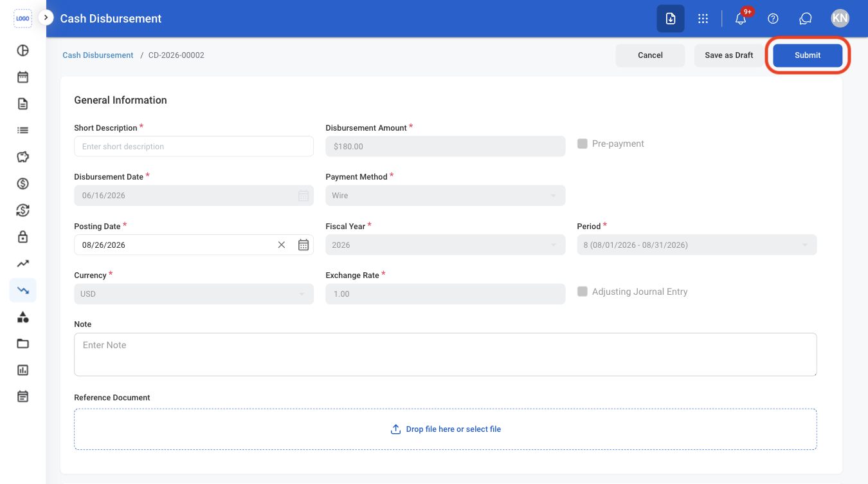Clear the Posting Date value
The image size is (868, 484).
(x=282, y=245)
